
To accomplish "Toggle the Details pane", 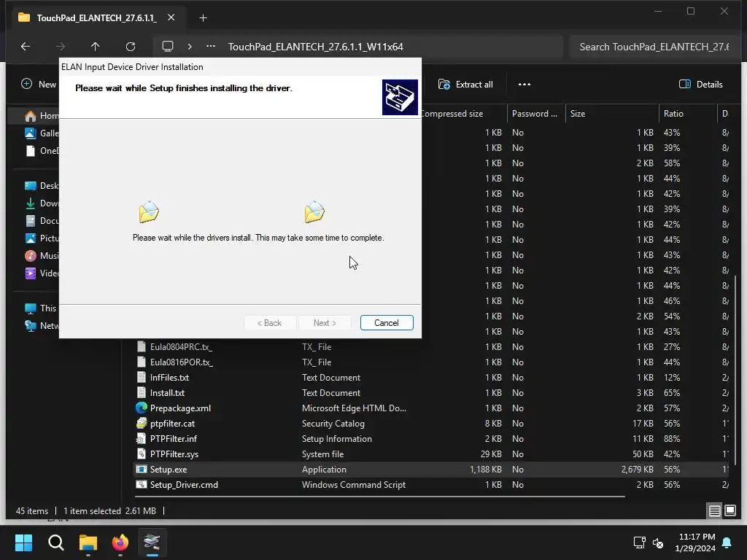I will tap(701, 85).
